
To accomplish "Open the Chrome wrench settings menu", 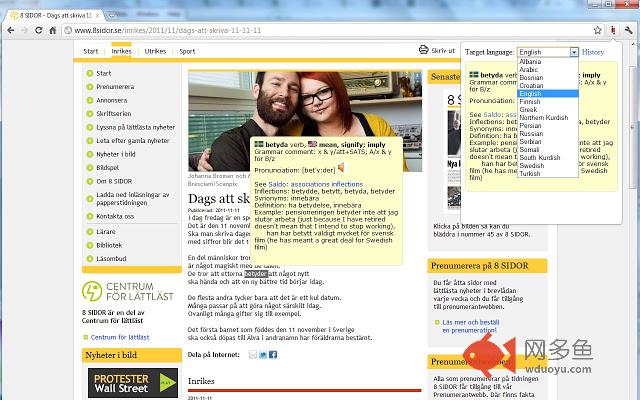I will [629, 30].
